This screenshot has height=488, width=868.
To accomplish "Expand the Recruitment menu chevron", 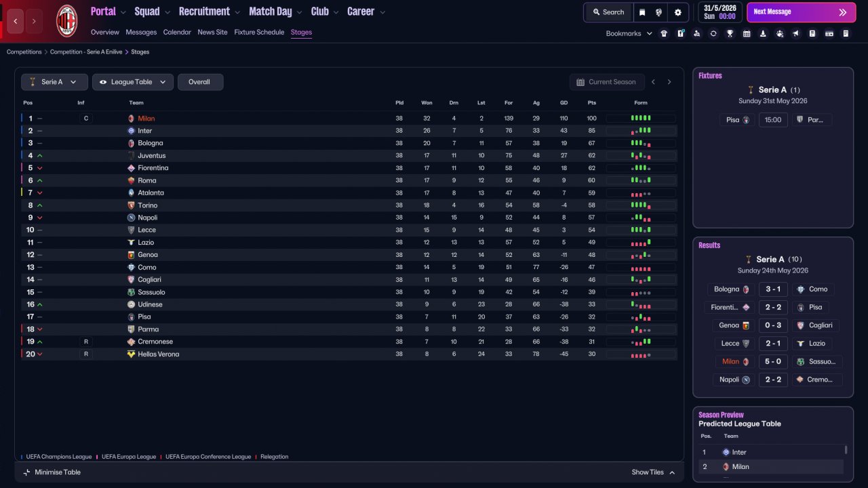I will tap(237, 12).
